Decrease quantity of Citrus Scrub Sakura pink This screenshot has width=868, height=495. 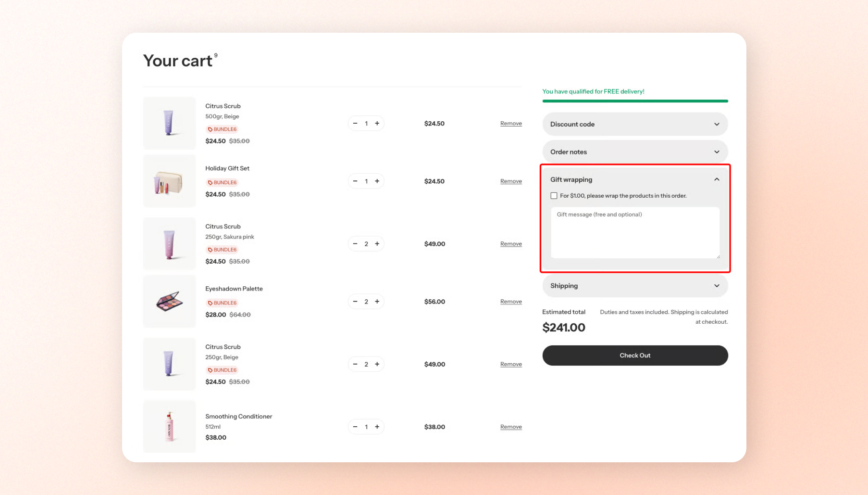(x=355, y=244)
